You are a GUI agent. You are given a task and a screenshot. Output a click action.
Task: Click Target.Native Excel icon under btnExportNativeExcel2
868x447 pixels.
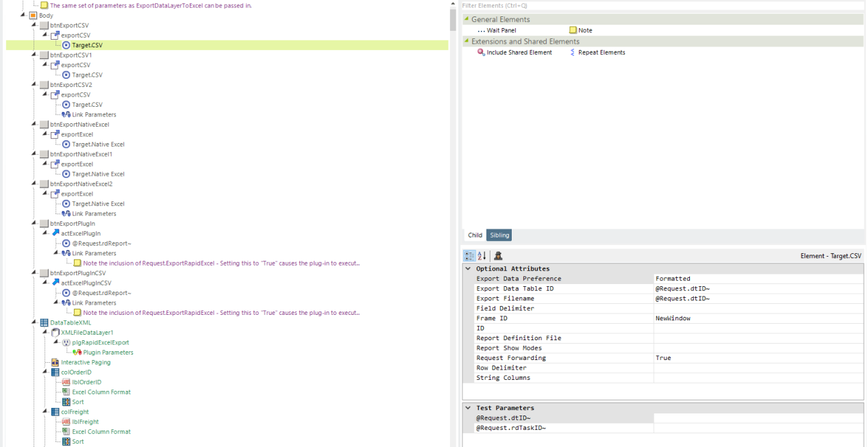point(66,203)
